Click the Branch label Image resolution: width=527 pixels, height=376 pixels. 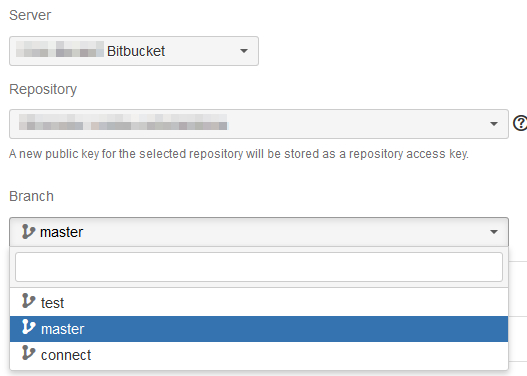[31, 196]
